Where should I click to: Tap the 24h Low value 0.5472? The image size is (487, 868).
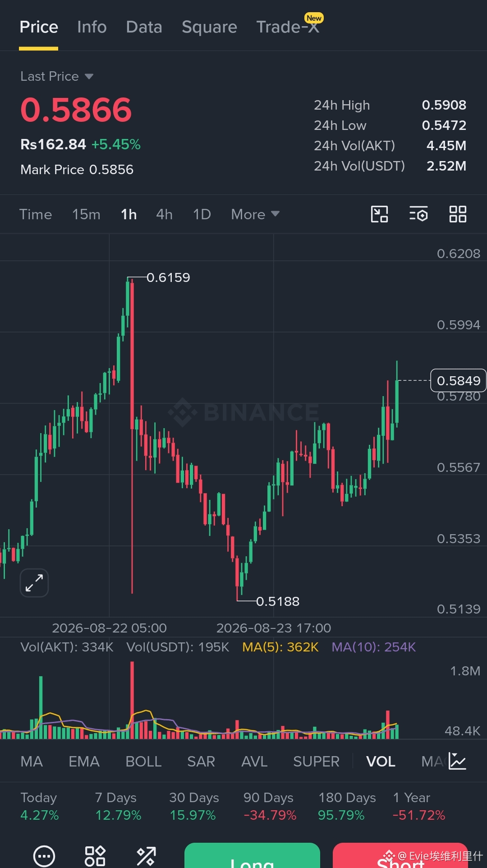tap(444, 125)
